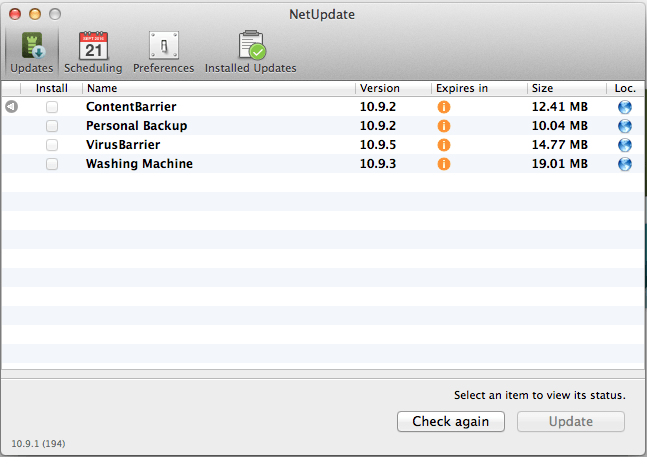
Task: Sort by the Expires in column header
Action: point(479,88)
